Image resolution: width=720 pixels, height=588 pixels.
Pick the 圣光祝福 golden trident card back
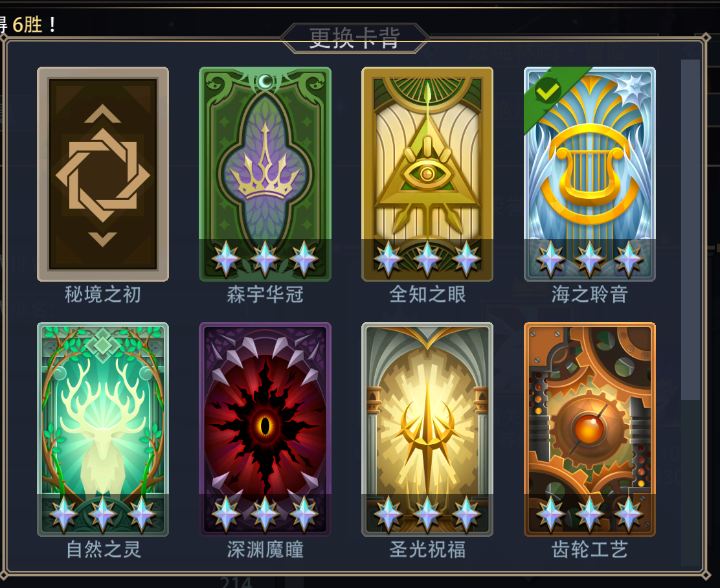427,429
